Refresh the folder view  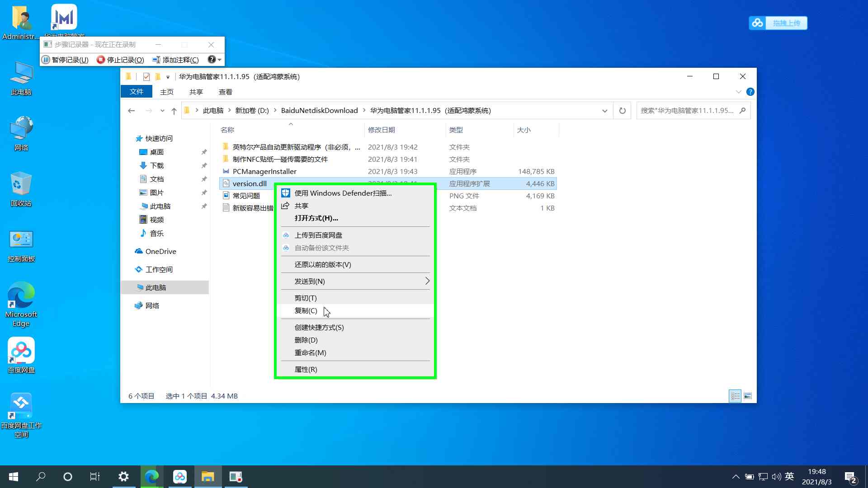coord(622,110)
